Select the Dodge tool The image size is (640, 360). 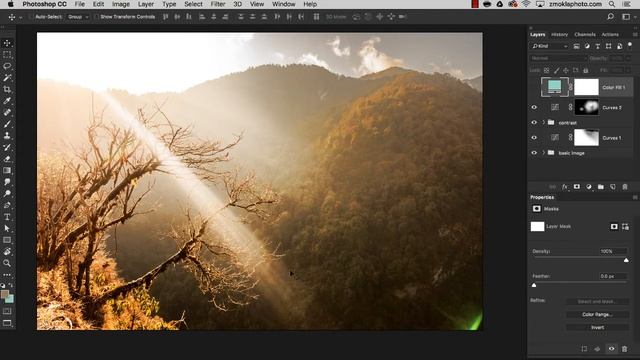[x=7, y=193]
